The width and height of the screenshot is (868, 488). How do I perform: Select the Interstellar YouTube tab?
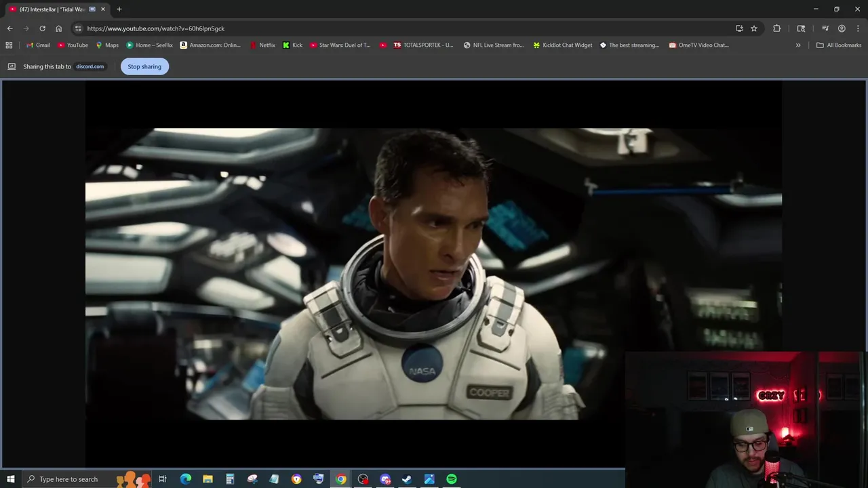(x=57, y=9)
